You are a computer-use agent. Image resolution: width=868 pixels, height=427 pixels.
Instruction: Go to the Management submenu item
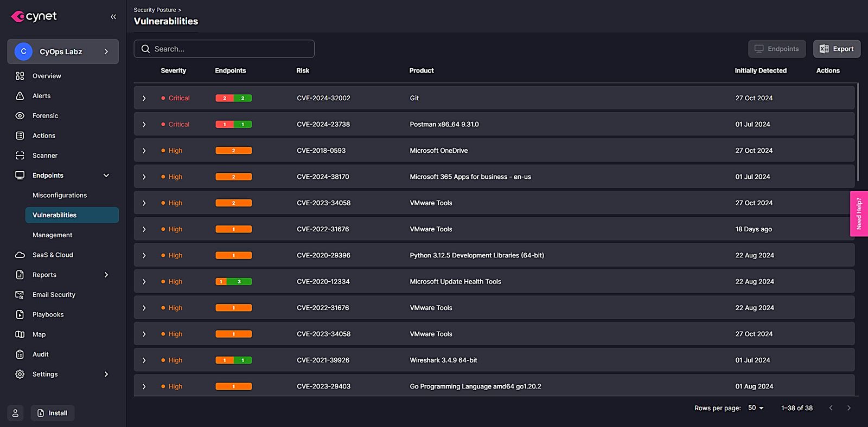coord(52,235)
